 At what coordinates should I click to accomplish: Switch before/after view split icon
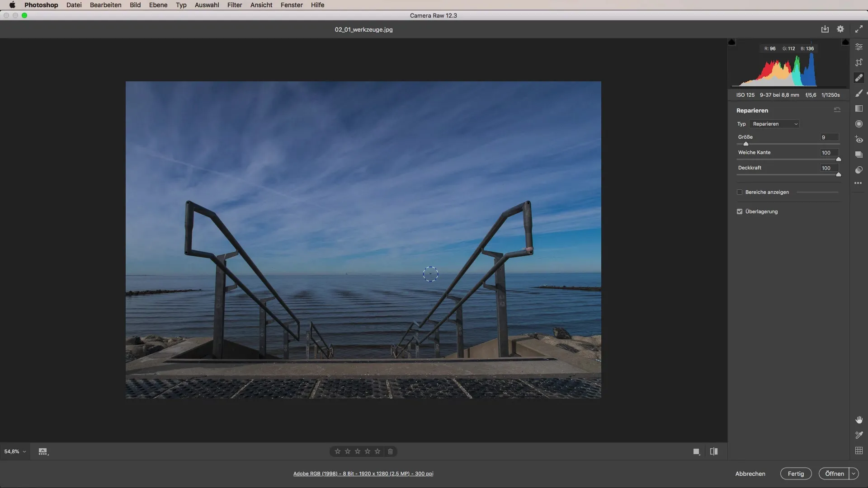[714, 451]
